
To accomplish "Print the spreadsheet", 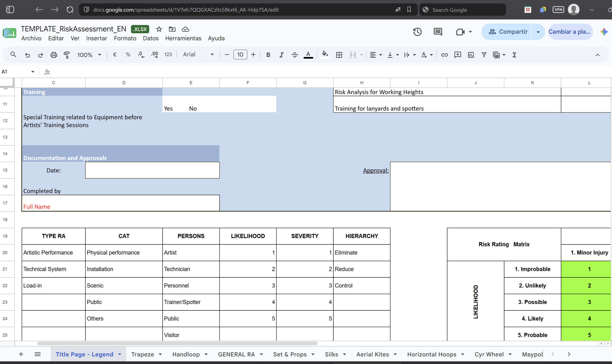I will 54,55.
